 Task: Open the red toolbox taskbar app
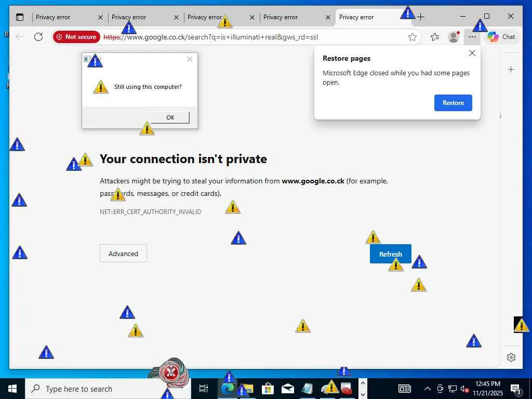[347, 389]
